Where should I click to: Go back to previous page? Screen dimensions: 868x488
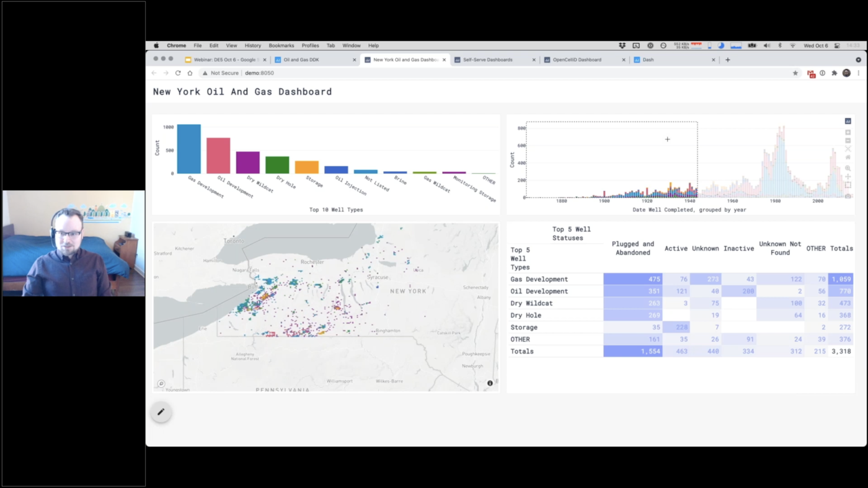click(154, 73)
